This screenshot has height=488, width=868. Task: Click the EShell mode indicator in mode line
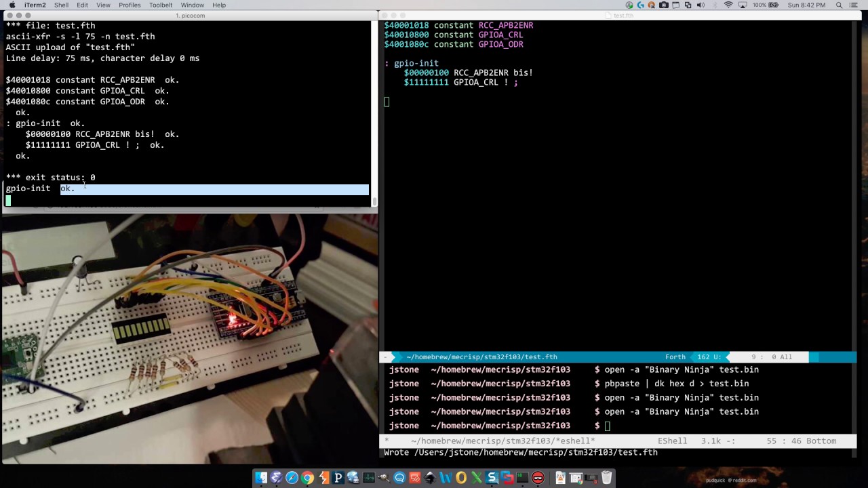[672, 441]
